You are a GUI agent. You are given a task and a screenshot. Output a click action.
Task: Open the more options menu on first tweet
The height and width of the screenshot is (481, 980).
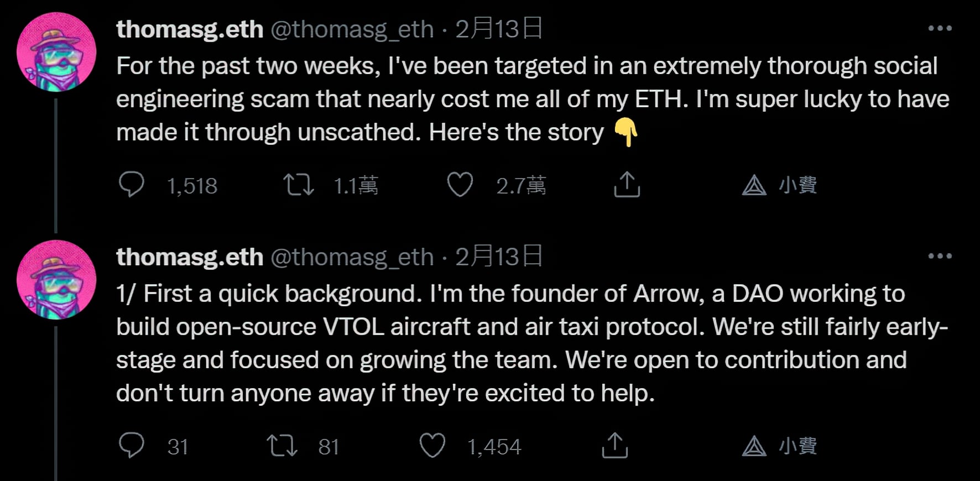(x=940, y=28)
